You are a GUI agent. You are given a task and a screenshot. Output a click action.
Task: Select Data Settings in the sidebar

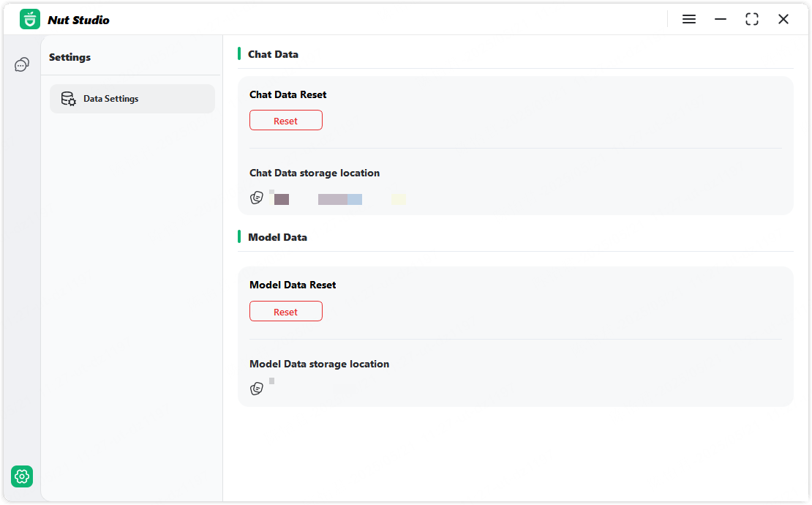point(132,98)
